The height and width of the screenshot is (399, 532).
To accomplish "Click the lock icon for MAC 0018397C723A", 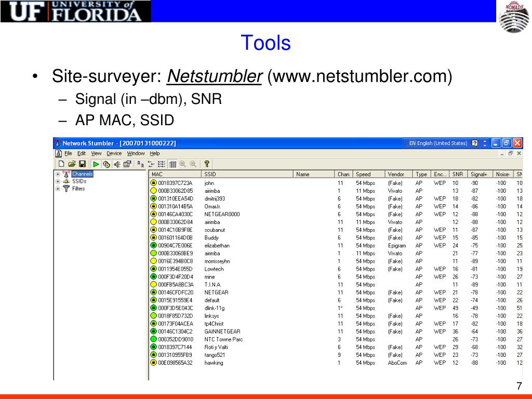I will point(153,183).
